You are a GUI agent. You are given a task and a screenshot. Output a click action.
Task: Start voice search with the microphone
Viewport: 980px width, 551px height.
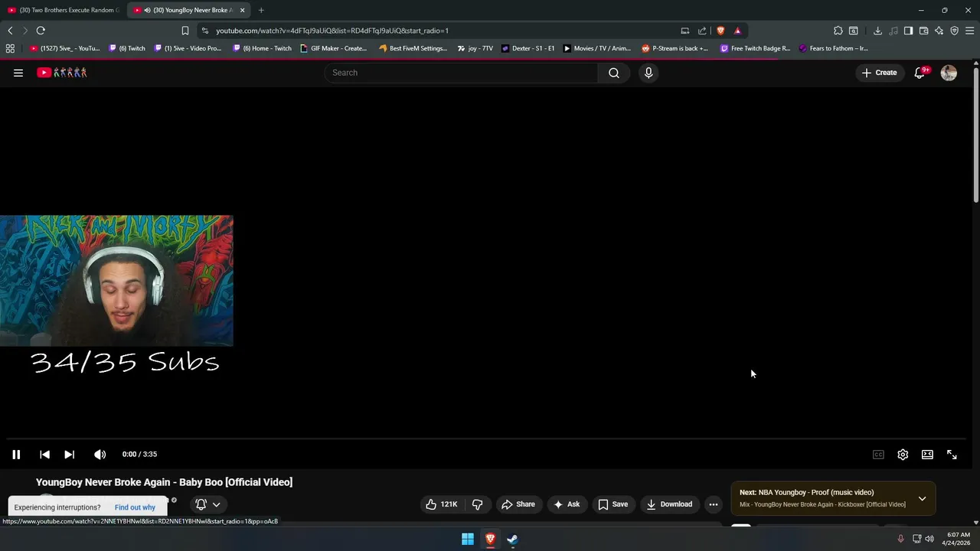pyautogui.click(x=648, y=73)
